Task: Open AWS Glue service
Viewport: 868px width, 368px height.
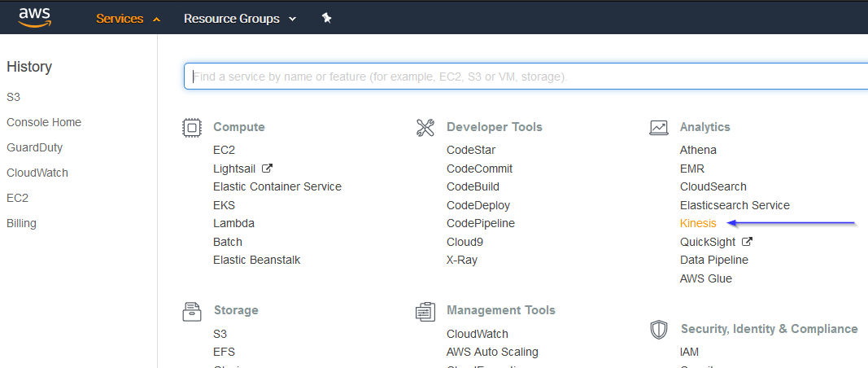Action: click(706, 278)
